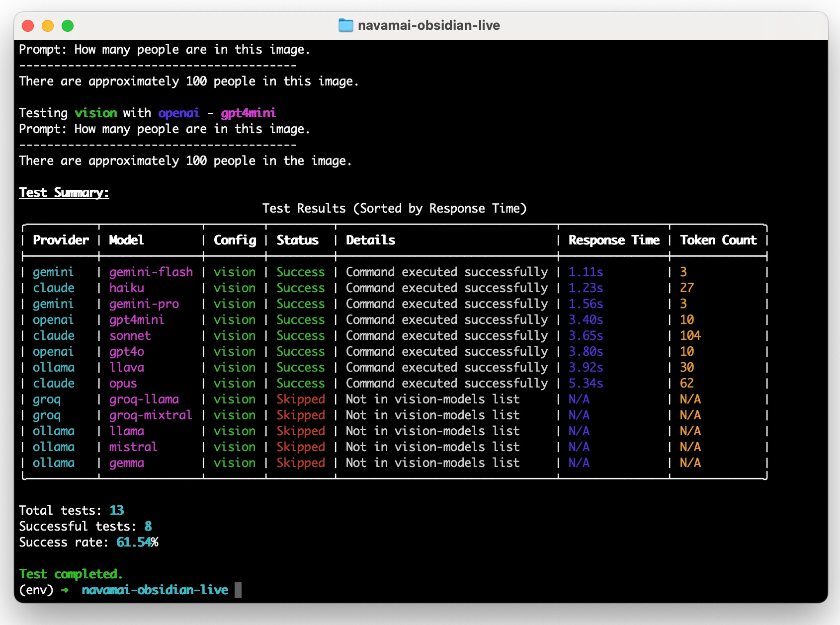Click the 1.11s response time
Image resolution: width=840 pixels, height=625 pixels.
point(586,272)
